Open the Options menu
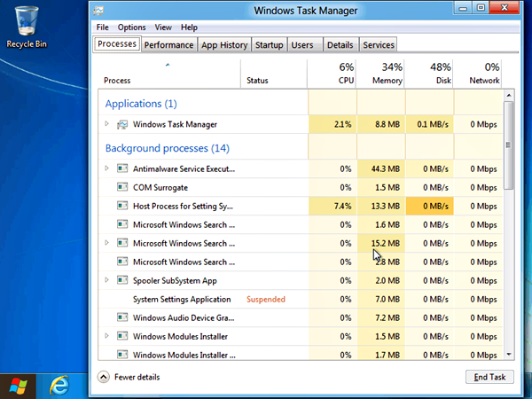532x399 pixels. pyautogui.click(x=131, y=27)
